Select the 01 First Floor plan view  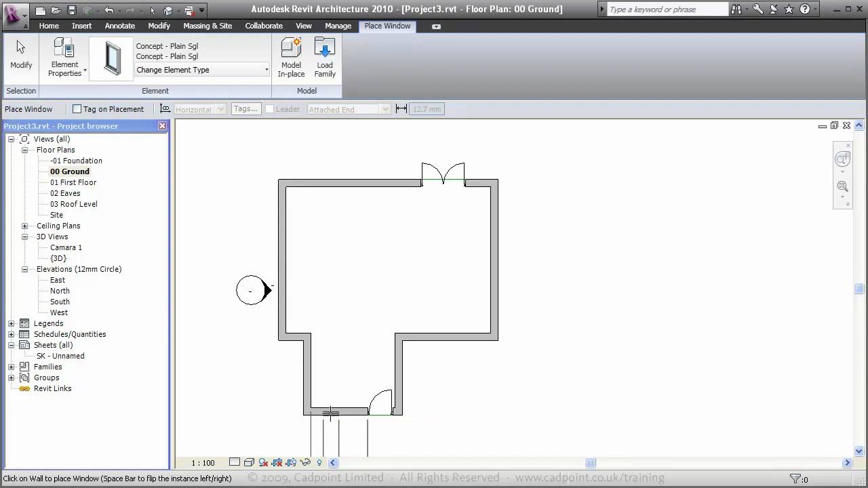click(73, 182)
